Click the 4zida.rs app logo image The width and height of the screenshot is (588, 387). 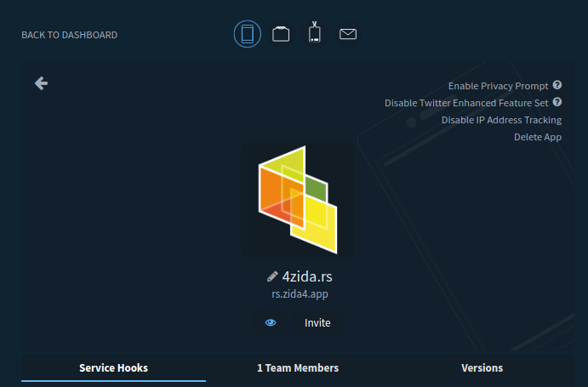pyautogui.click(x=298, y=200)
